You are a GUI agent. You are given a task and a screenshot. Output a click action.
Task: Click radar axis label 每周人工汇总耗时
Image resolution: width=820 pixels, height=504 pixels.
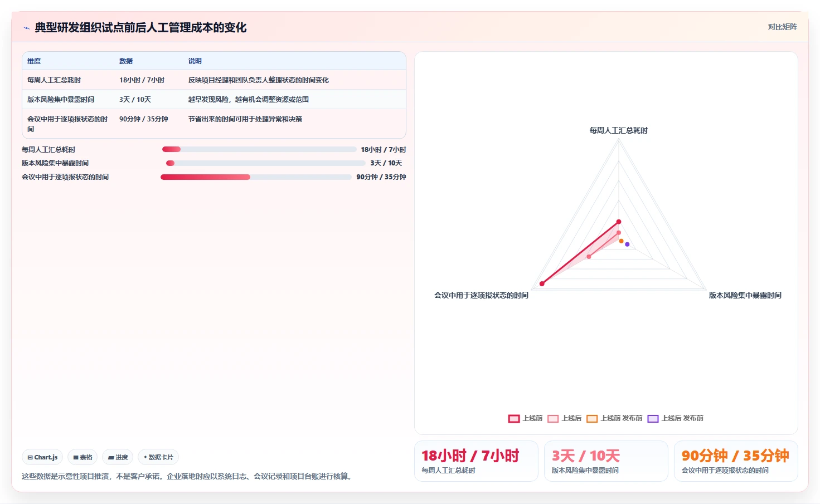click(619, 130)
